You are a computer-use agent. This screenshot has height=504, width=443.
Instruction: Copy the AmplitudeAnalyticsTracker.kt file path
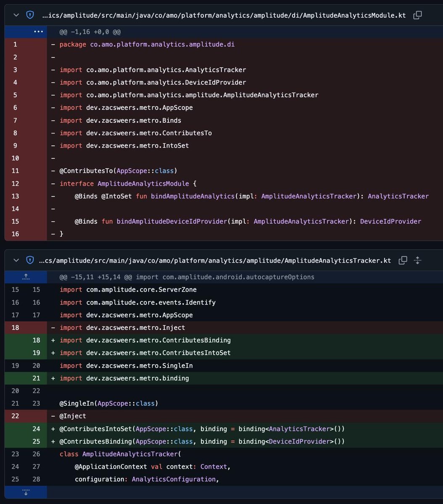[x=403, y=260]
